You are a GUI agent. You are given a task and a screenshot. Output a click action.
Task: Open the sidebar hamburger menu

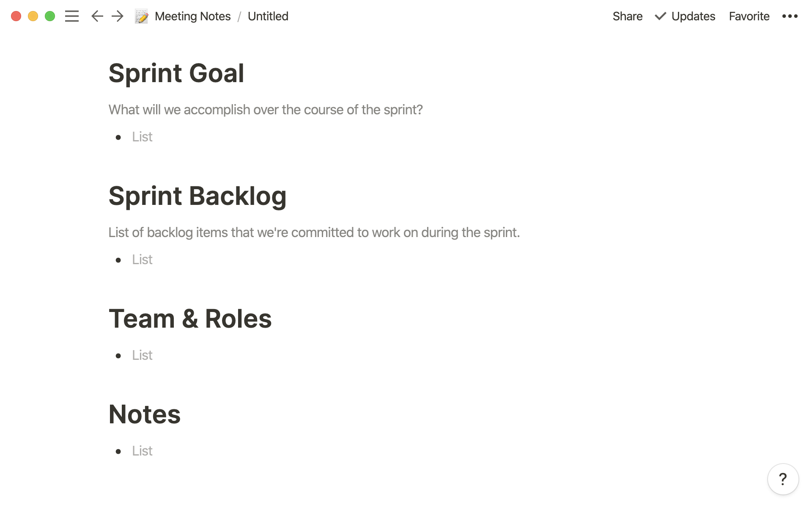(71, 16)
